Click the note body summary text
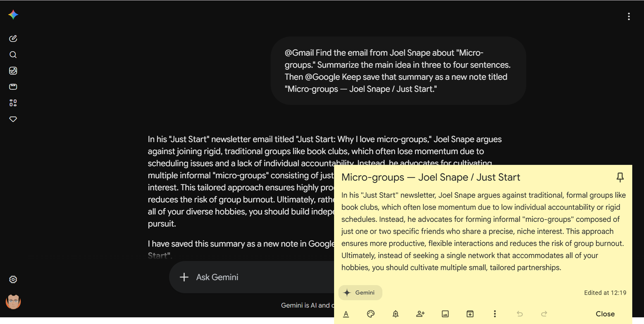The height and width of the screenshot is (324, 644). coord(483,231)
